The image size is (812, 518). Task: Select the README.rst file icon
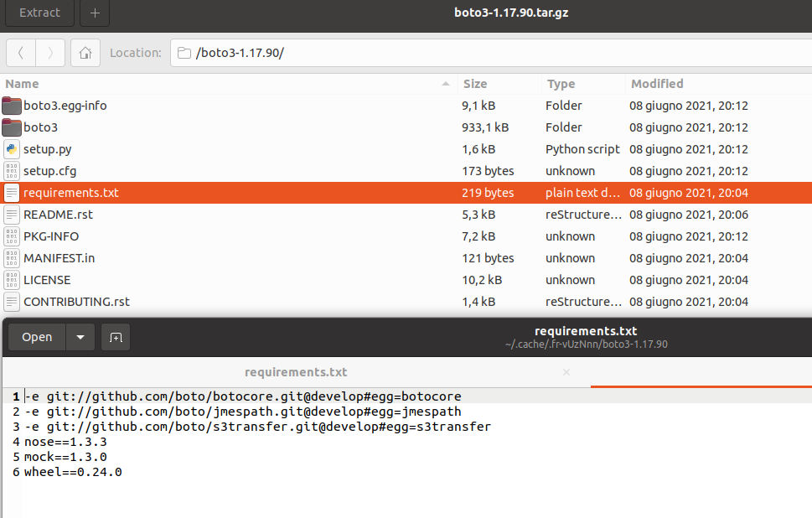click(12, 215)
